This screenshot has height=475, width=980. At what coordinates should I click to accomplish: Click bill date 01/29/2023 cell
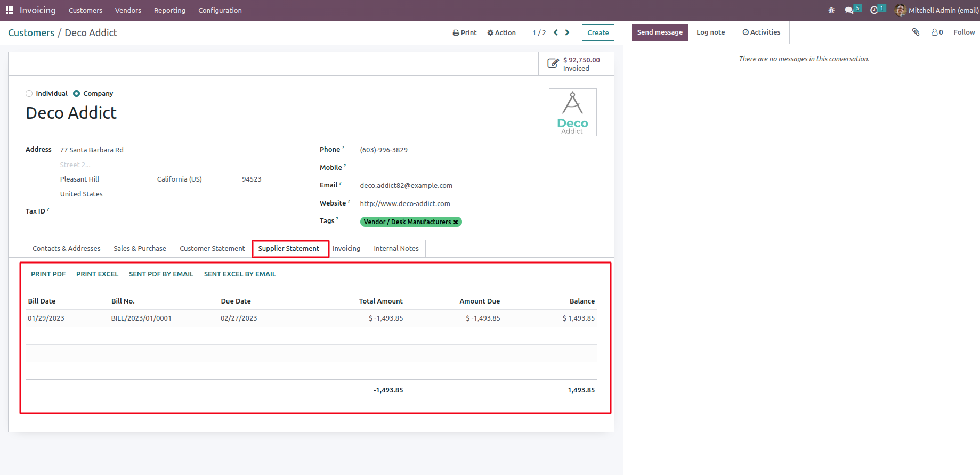click(46, 318)
